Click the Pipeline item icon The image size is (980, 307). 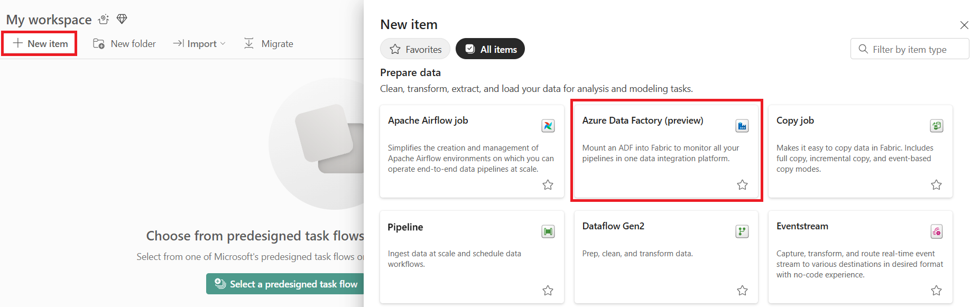coord(548,231)
